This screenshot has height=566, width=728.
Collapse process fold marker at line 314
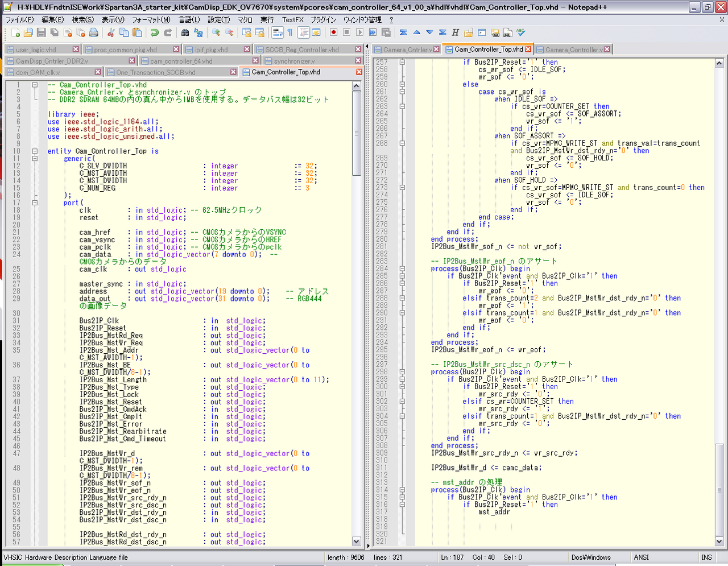coord(402,489)
